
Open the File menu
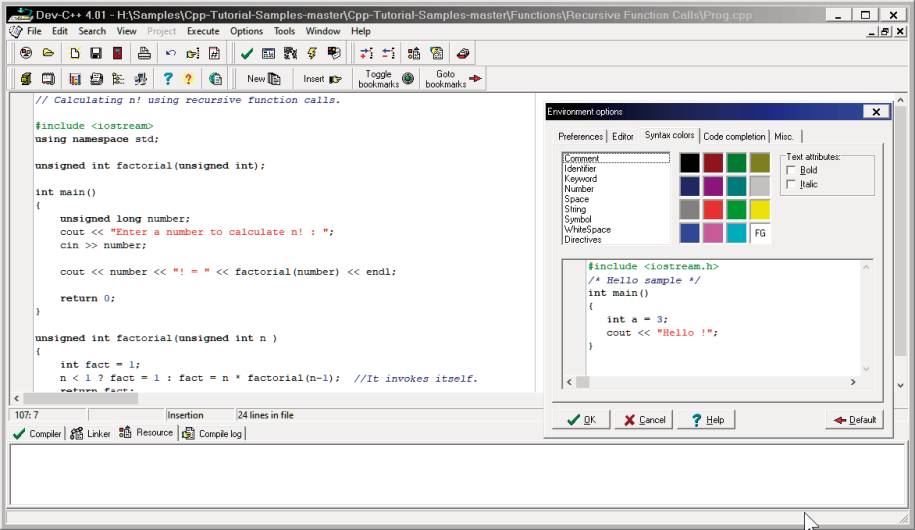tap(34, 31)
